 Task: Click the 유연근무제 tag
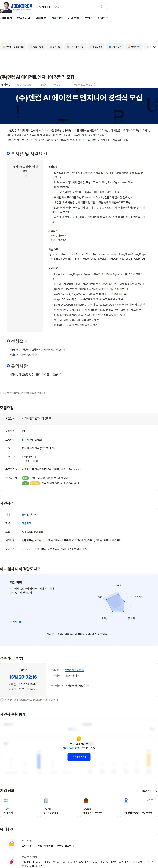click(96, 47)
